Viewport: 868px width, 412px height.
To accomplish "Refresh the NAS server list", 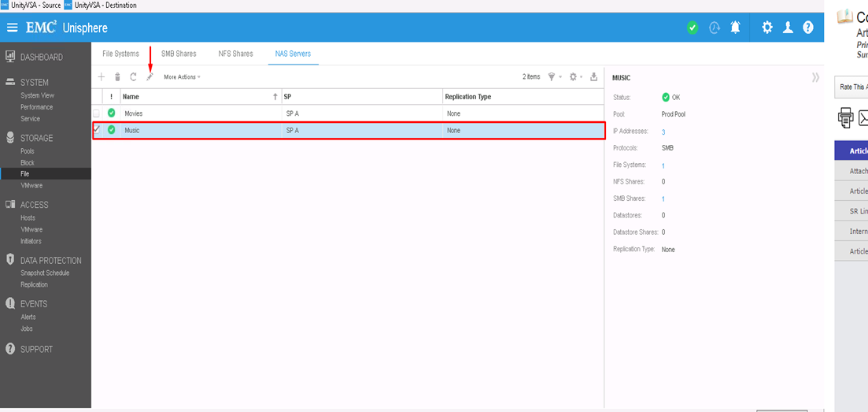I will pos(133,77).
